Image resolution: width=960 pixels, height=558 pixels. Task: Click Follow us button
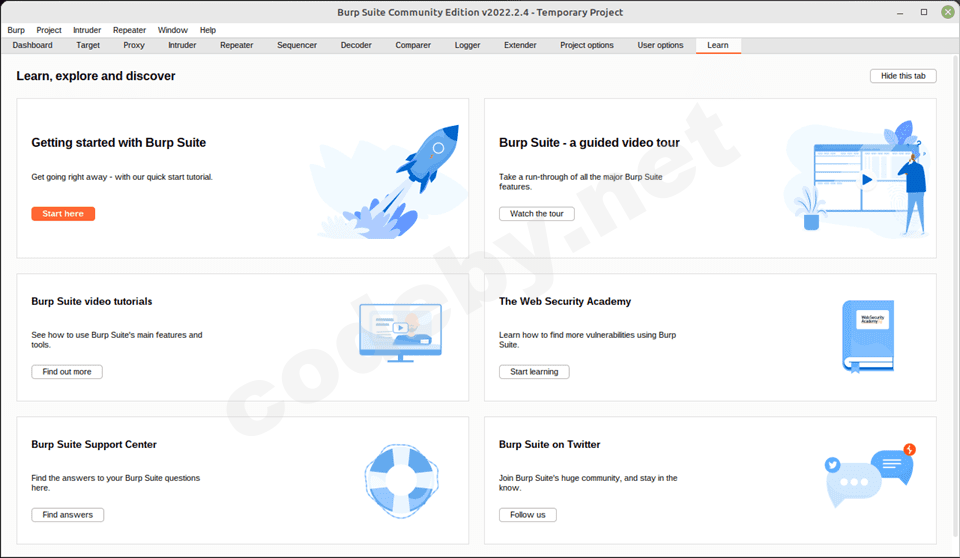[527, 515]
